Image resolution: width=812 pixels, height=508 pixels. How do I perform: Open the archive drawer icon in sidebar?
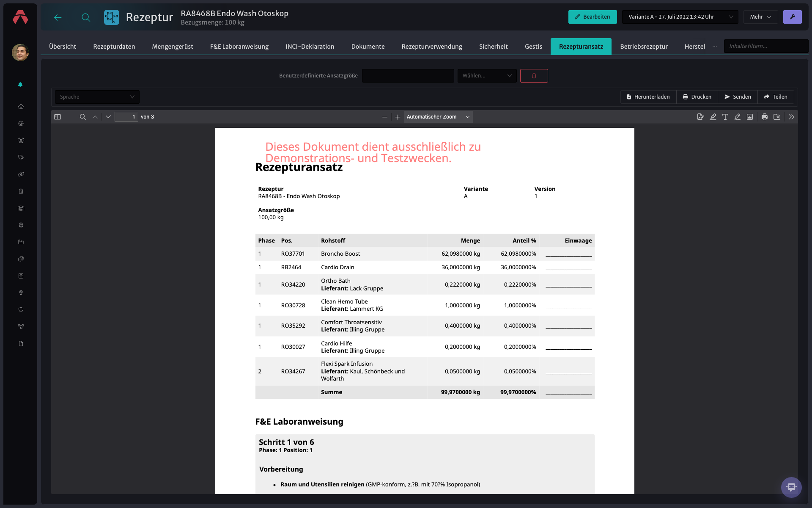click(x=21, y=276)
